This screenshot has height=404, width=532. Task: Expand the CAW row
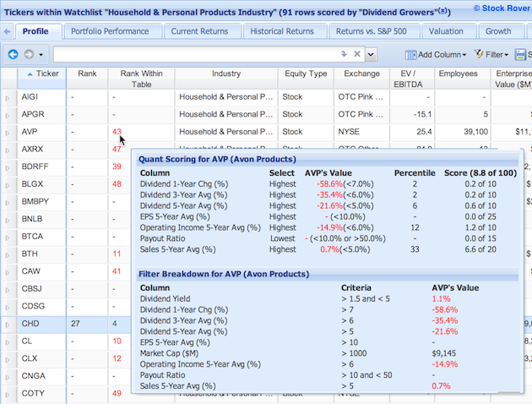click(x=8, y=273)
